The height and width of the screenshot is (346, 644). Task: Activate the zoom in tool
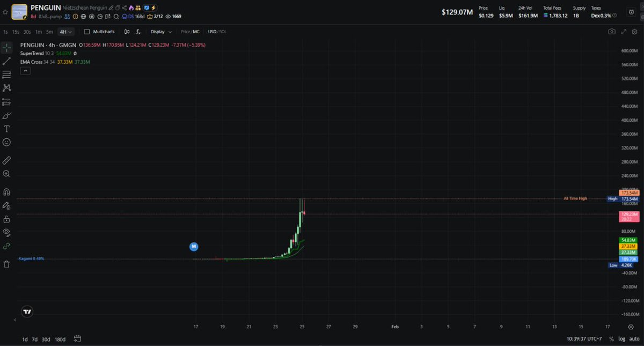pos(7,173)
